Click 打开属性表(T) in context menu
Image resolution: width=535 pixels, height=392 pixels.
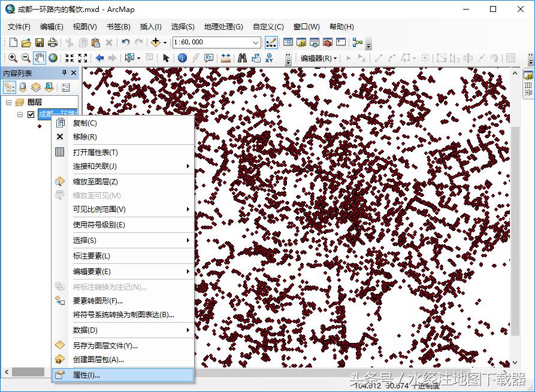95,152
